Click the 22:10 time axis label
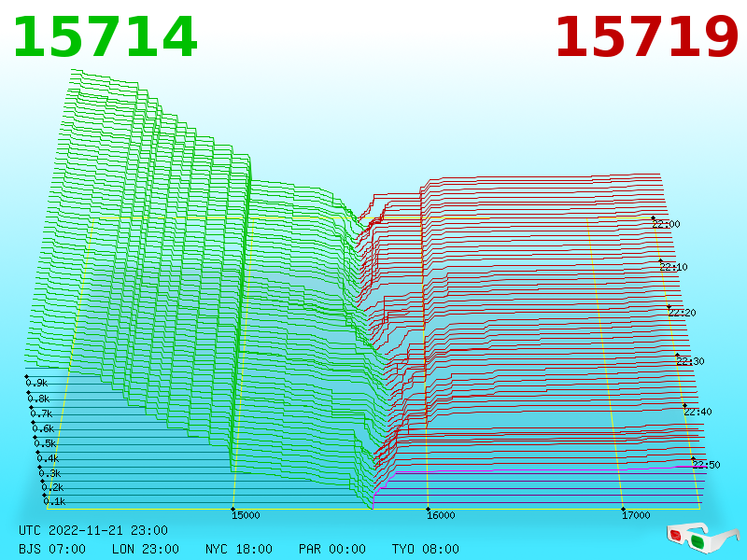This screenshot has width=747, height=560. (673, 267)
